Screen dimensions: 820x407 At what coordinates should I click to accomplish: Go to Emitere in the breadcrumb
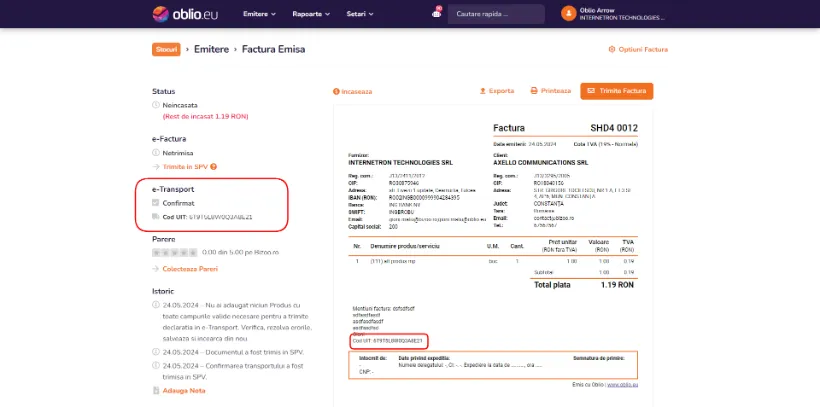[x=211, y=49]
